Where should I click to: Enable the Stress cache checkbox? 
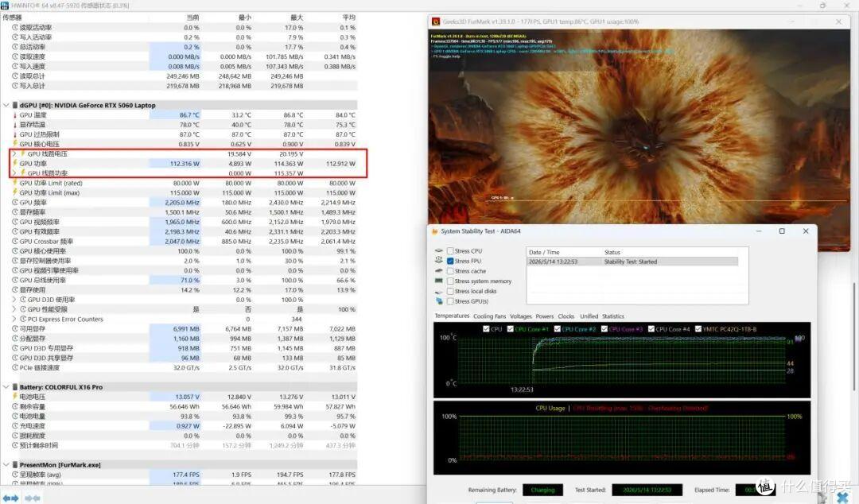(449, 271)
